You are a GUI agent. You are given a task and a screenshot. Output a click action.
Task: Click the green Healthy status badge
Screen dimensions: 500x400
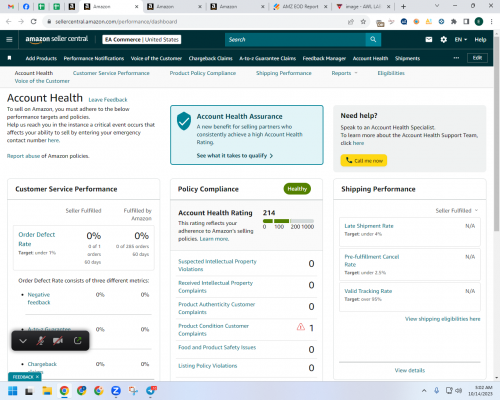pos(297,189)
